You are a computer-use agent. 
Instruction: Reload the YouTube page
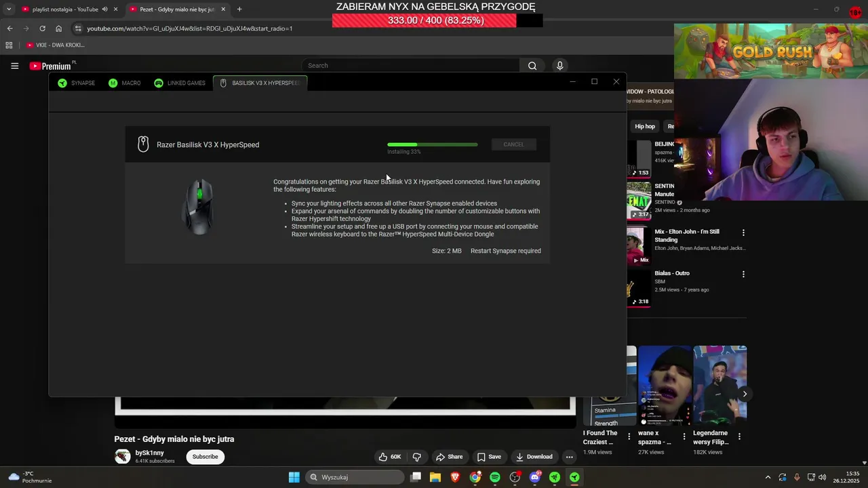pyautogui.click(x=42, y=28)
